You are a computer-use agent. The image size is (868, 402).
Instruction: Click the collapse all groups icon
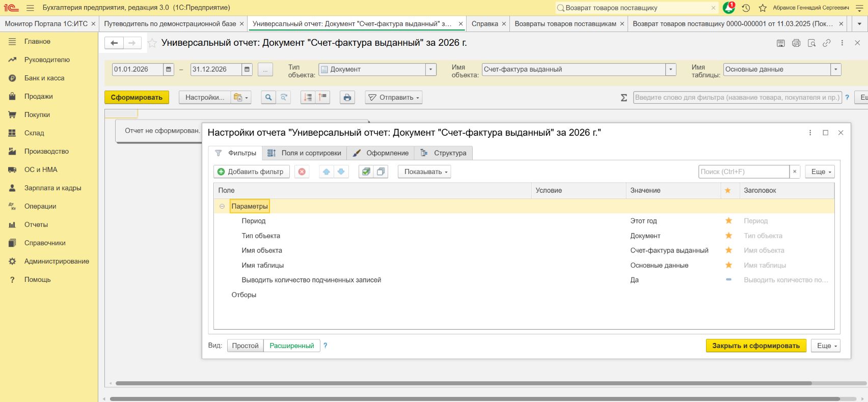pyautogui.click(x=323, y=97)
